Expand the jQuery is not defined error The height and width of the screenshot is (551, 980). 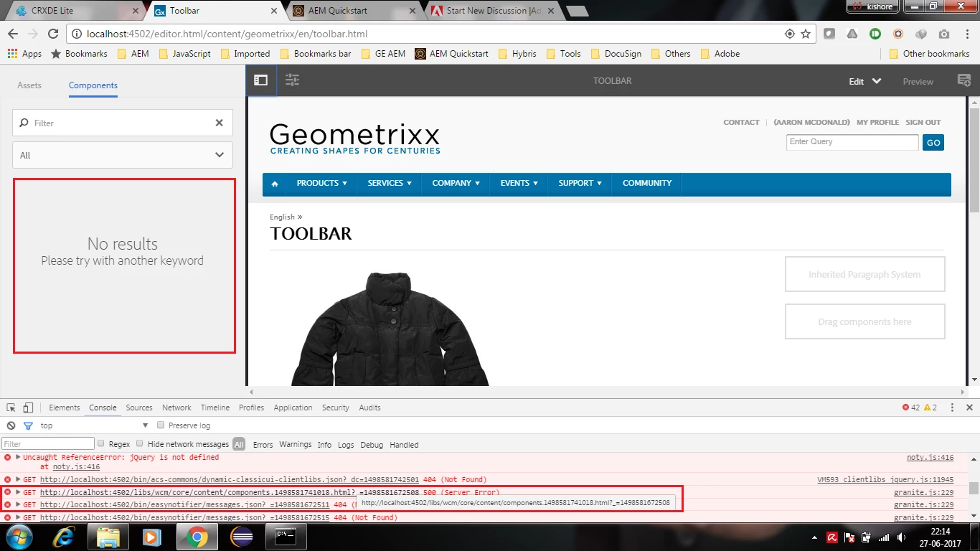(x=18, y=457)
